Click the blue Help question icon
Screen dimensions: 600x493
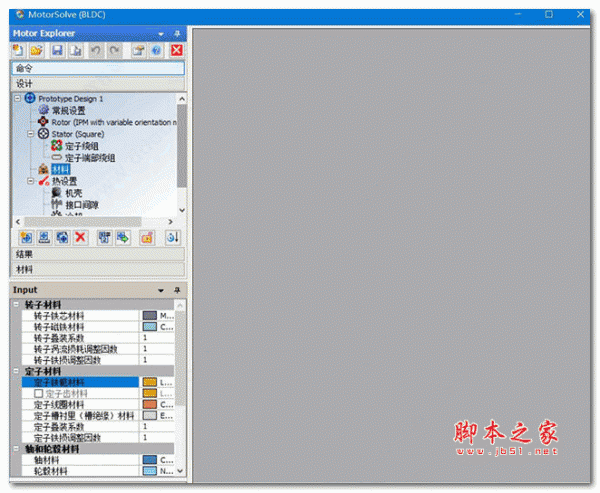tap(156, 50)
